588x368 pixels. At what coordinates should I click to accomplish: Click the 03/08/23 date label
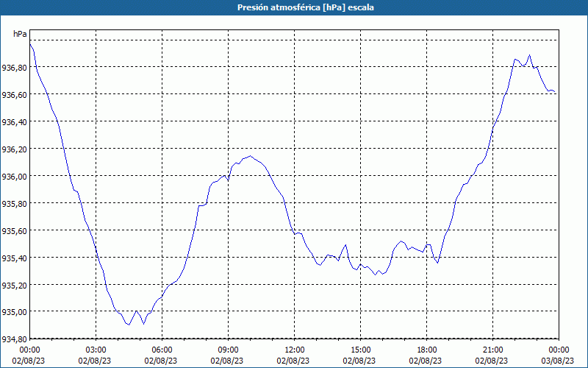pos(558,361)
